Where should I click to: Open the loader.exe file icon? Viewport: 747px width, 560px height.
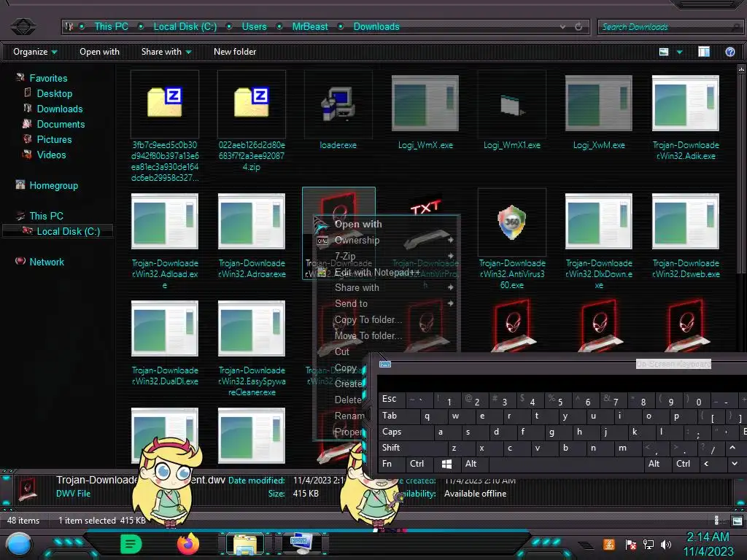point(338,104)
